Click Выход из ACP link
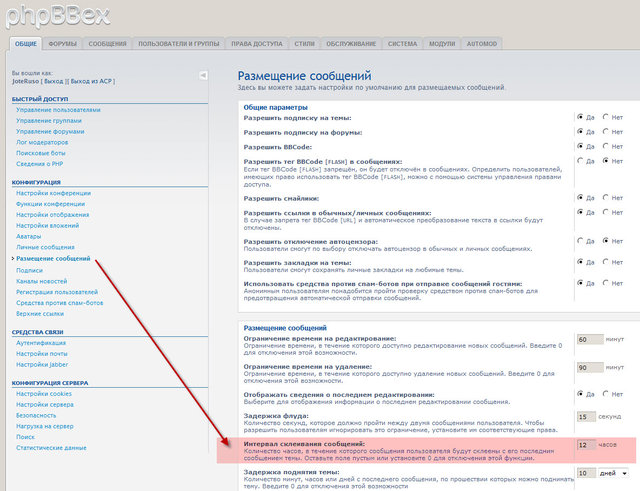The image size is (640, 491). 91,81
